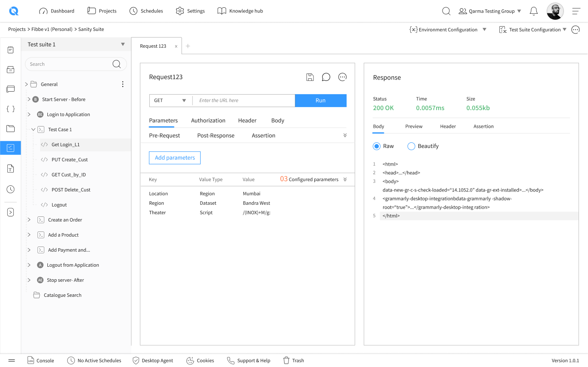The image size is (588, 367).
Task: Open General folder three-dot menu
Action: click(123, 84)
